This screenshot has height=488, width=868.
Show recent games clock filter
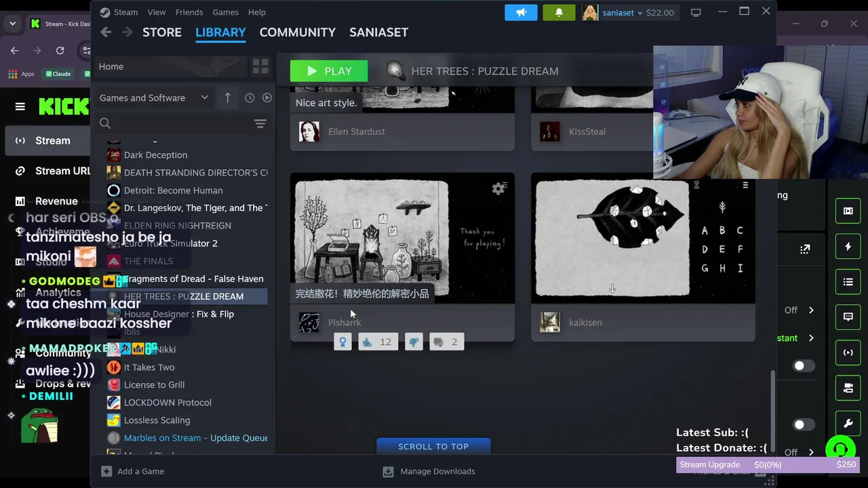click(x=250, y=98)
